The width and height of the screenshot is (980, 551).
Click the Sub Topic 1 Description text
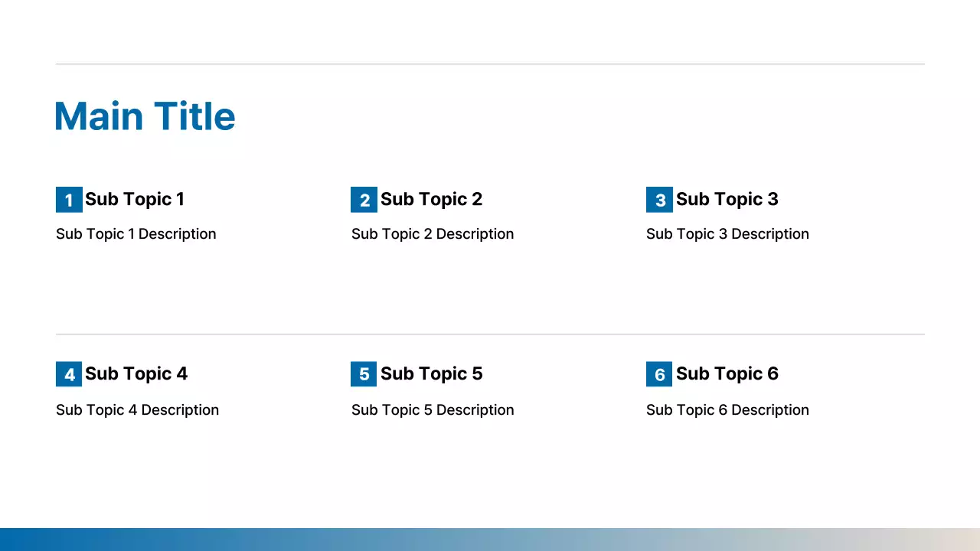136,234
